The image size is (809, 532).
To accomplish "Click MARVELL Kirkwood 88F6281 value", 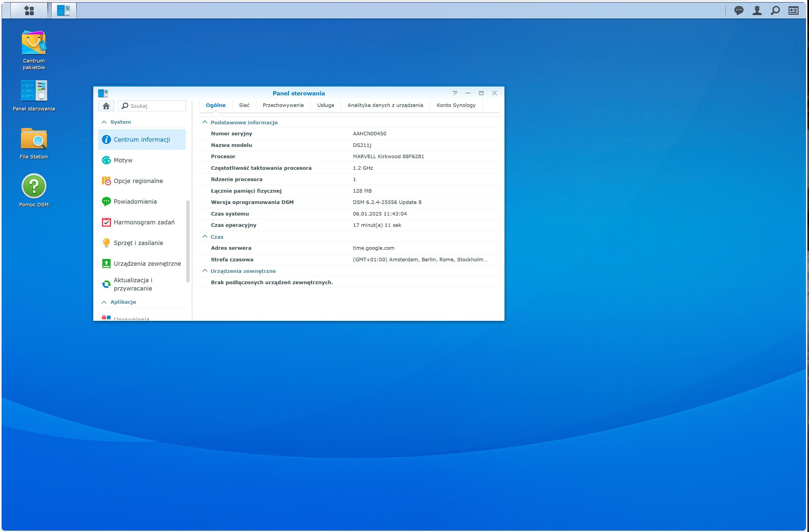I will [x=388, y=157].
